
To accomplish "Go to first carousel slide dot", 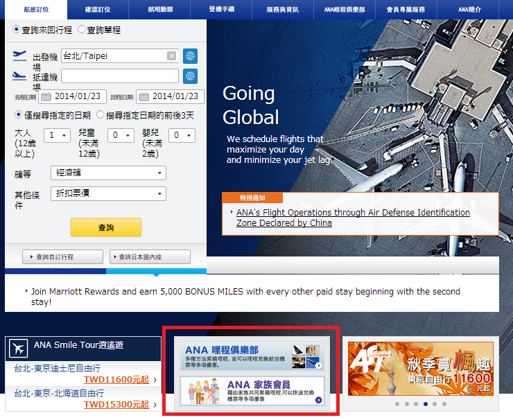I will click(397, 404).
